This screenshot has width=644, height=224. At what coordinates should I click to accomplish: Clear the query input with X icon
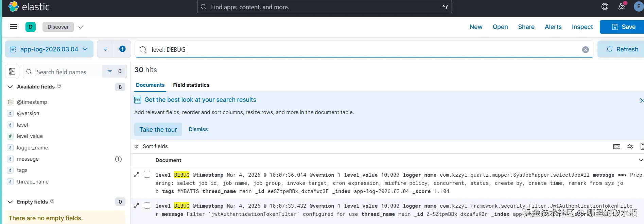point(585,50)
